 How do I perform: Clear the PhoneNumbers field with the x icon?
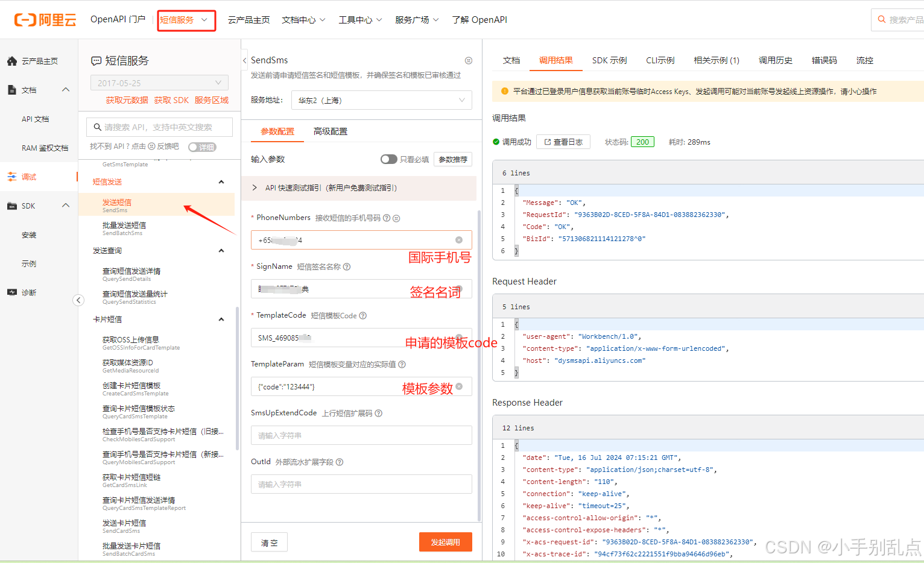coord(459,240)
